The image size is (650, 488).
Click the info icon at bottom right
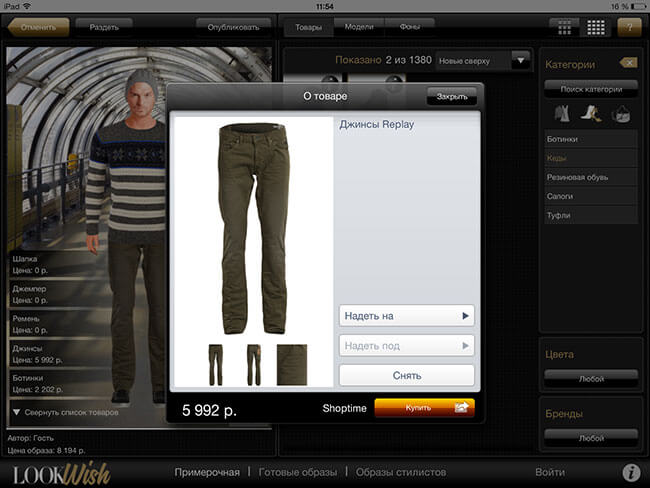pos(631,472)
